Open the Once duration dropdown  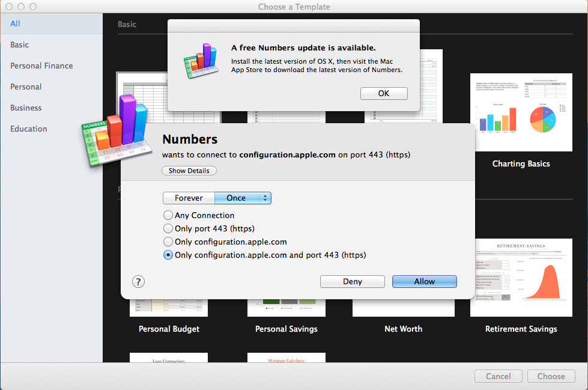point(243,198)
